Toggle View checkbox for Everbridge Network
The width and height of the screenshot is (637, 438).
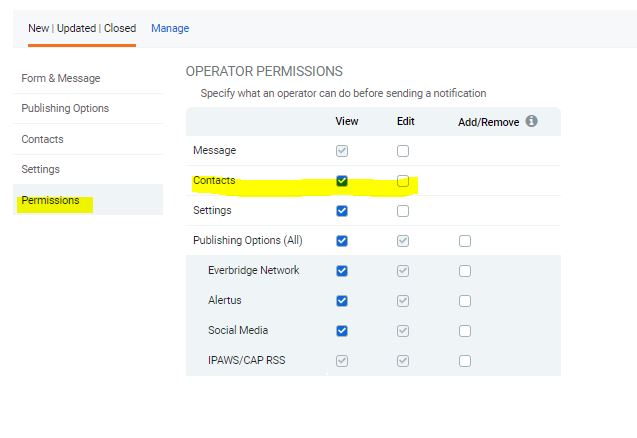(342, 271)
